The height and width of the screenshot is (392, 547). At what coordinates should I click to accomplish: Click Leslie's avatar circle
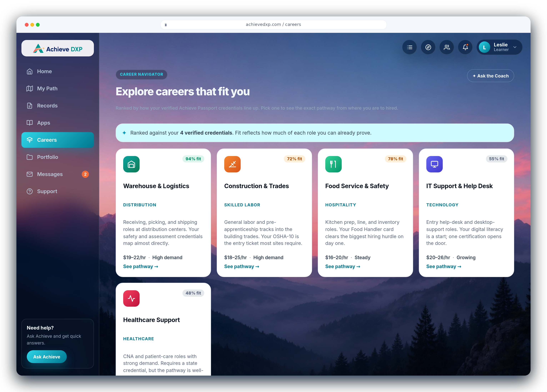(484, 47)
